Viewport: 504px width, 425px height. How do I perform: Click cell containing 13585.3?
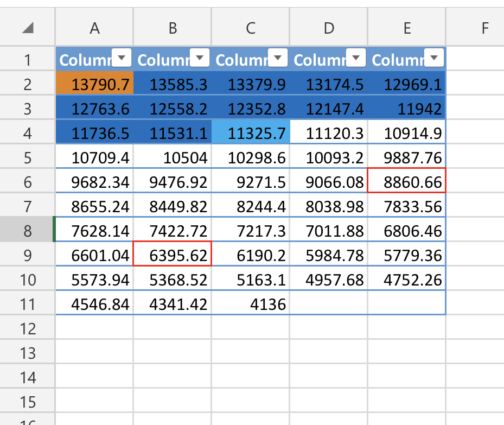[173, 83]
